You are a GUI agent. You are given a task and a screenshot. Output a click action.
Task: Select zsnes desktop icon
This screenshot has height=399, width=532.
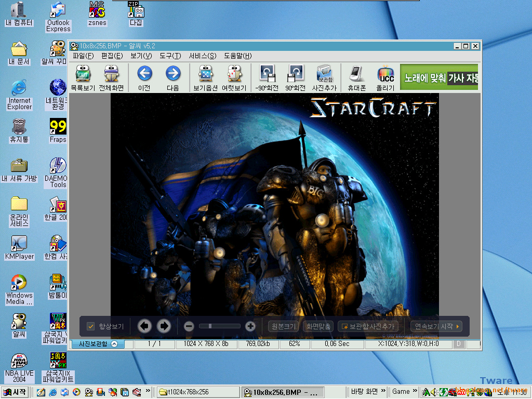pyautogui.click(x=97, y=14)
